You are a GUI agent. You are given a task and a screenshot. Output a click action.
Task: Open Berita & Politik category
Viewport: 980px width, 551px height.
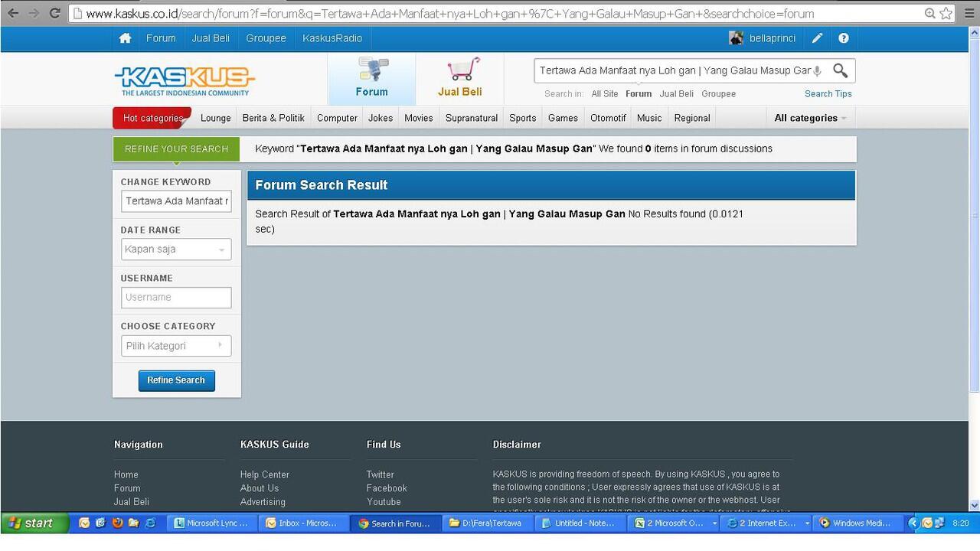click(273, 118)
